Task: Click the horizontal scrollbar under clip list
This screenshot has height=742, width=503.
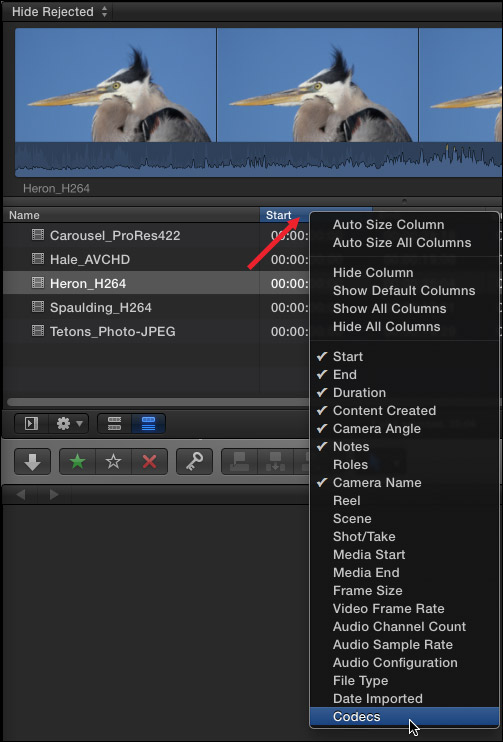Action: click(x=158, y=402)
